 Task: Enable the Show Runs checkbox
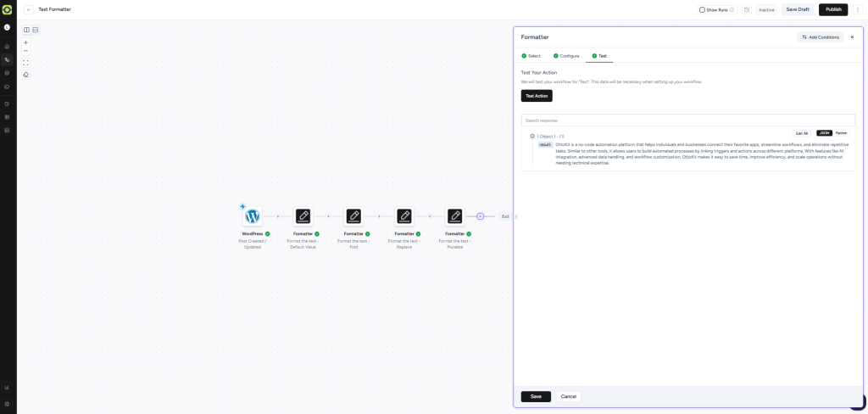pos(702,10)
